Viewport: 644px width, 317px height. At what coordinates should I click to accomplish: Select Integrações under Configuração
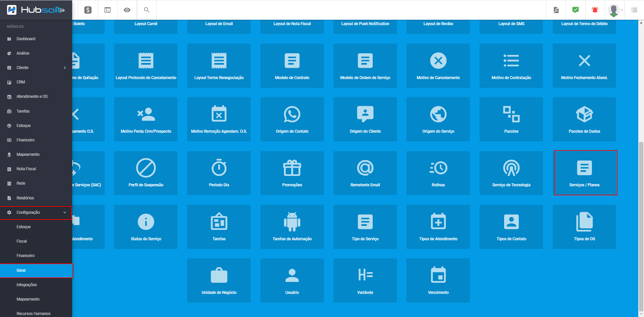click(x=36, y=285)
